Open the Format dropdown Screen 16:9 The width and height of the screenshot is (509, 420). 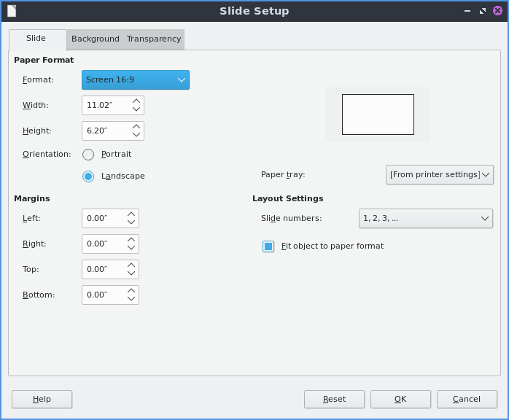click(x=136, y=80)
